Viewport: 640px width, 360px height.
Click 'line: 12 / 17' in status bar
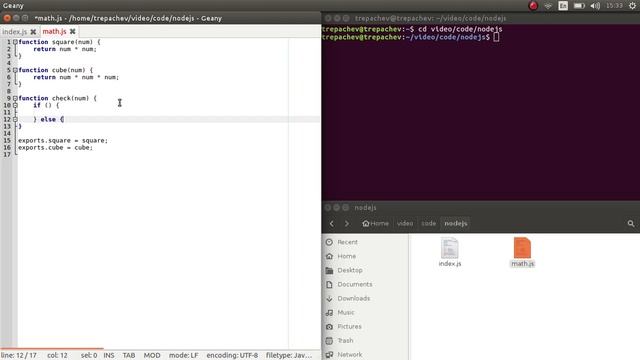pos(19,356)
